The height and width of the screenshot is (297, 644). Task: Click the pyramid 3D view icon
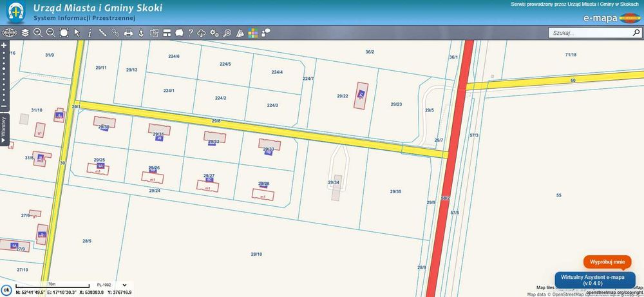[x=240, y=33]
